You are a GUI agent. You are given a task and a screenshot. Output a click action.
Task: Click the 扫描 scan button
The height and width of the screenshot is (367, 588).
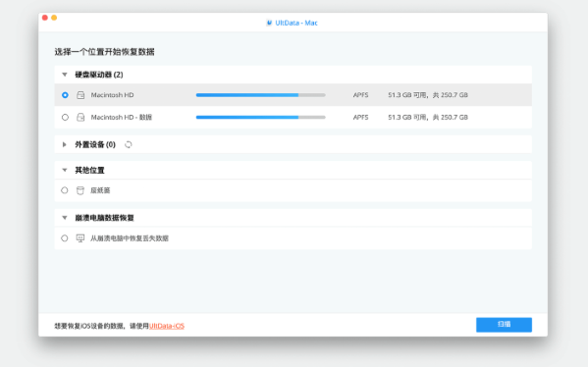(504, 325)
